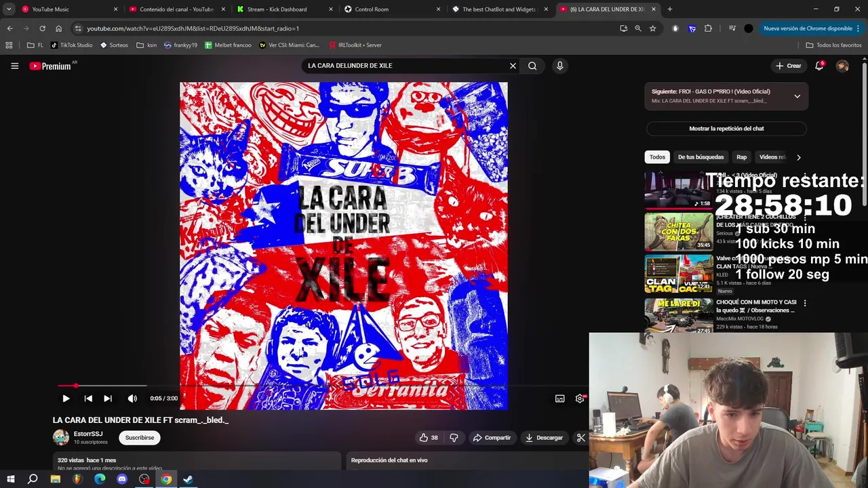This screenshot has height=488, width=868.
Task: Bookmark this page with the star
Action: pos(653,28)
